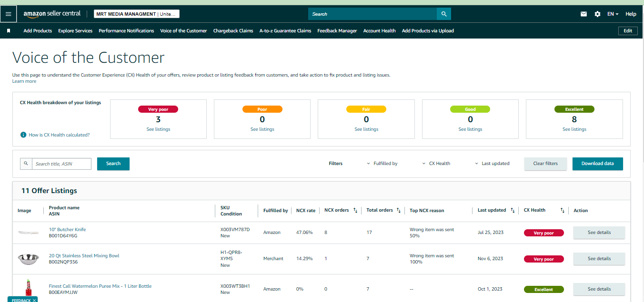Click Help in the top header
Image resolution: width=644 pixels, height=302 pixels.
coord(631,14)
